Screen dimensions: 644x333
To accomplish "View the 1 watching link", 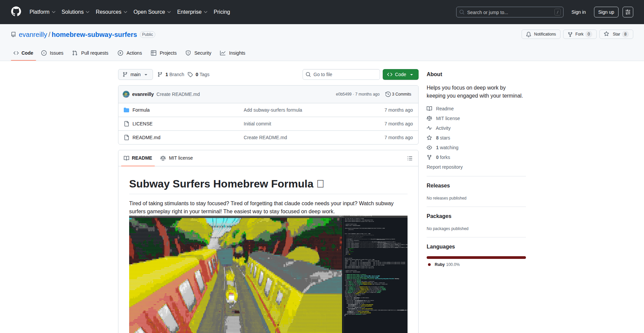I will (442, 148).
